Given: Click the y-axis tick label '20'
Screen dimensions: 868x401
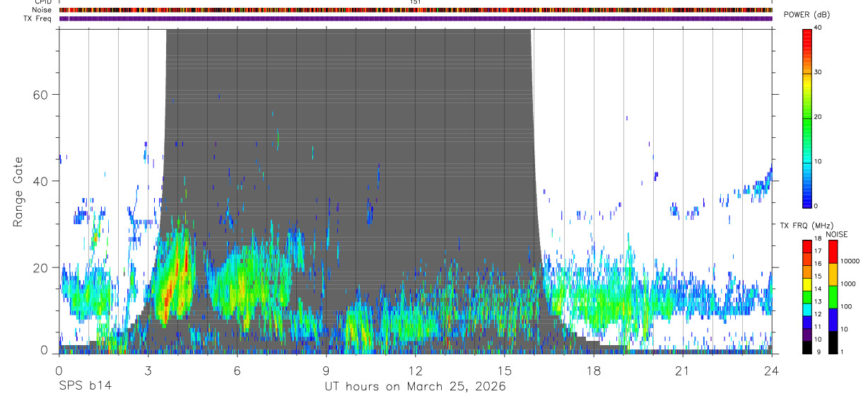Looking at the screenshot, I should tap(42, 267).
